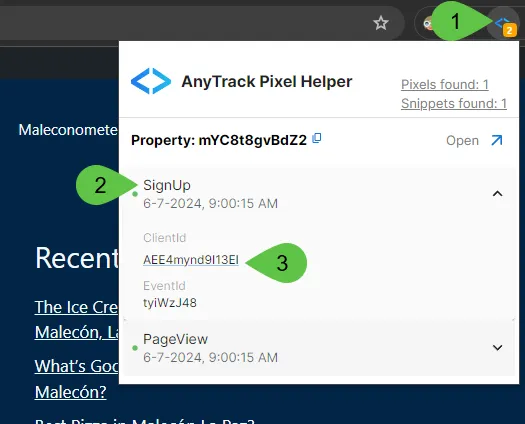Click the ClientId label
525x424 pixels.
click(164, 238)
